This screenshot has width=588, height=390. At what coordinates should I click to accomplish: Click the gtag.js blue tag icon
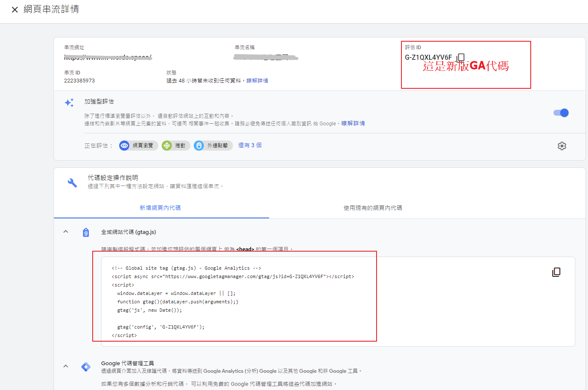coord(86,232)
